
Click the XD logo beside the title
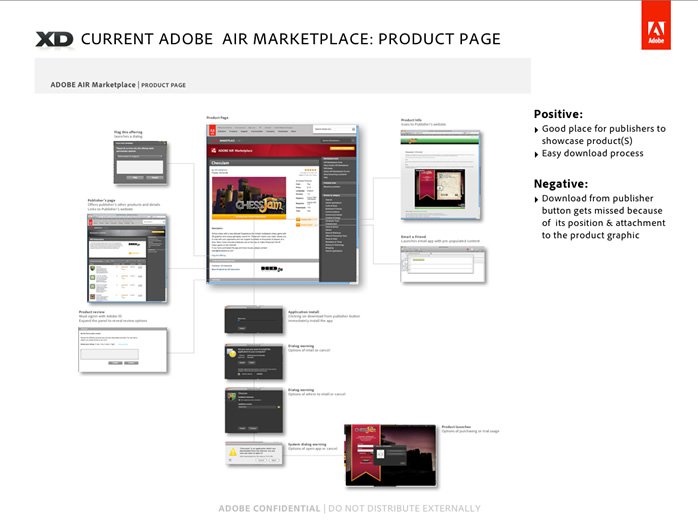pos(54,39)
